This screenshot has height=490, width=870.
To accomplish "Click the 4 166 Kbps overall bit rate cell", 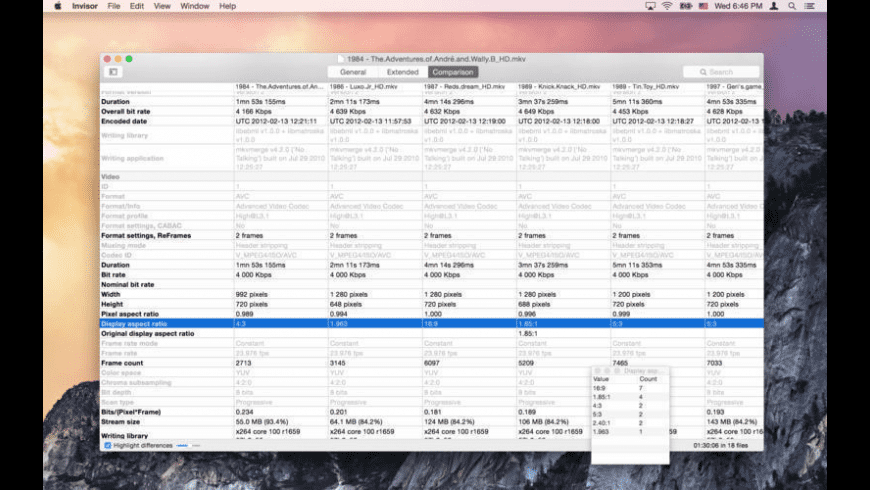I will coord(254,112).
